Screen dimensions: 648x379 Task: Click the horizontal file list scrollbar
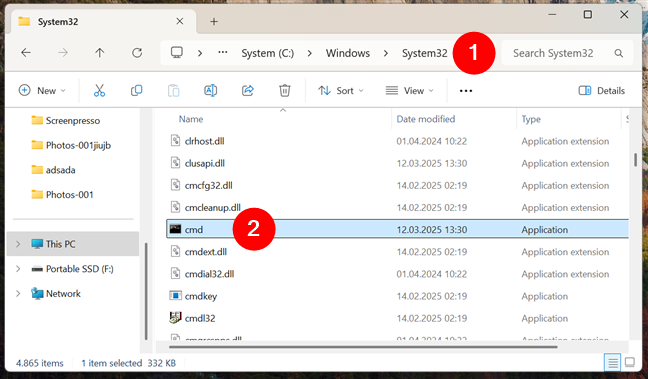click(363, 347)
